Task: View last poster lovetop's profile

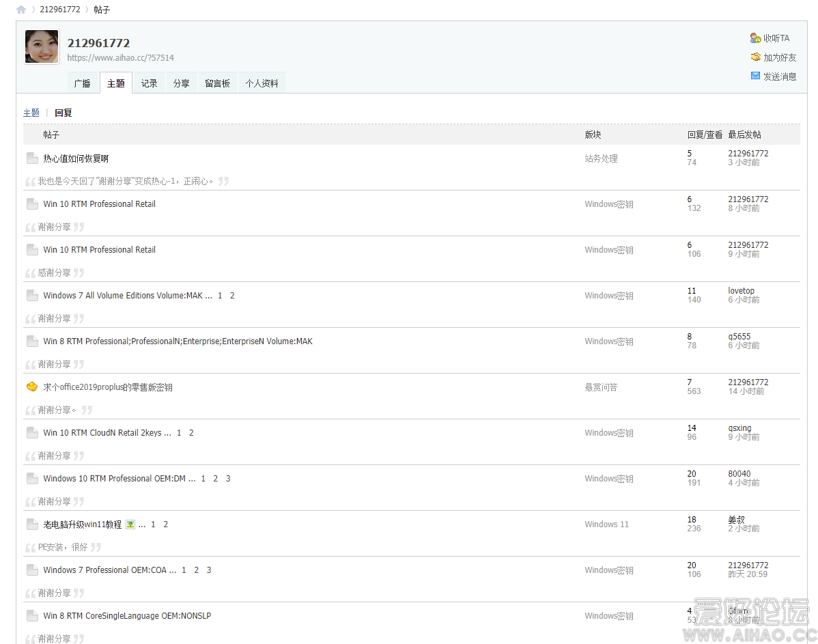Action: 741,291
